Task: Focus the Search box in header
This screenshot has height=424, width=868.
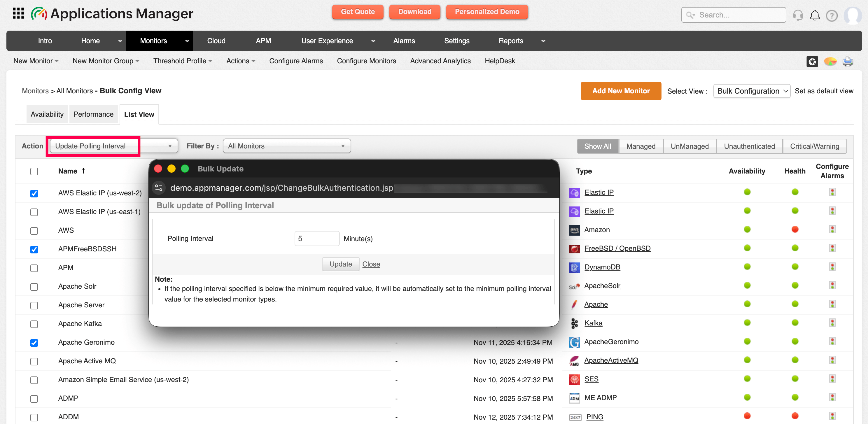Action: click(734, 15)
